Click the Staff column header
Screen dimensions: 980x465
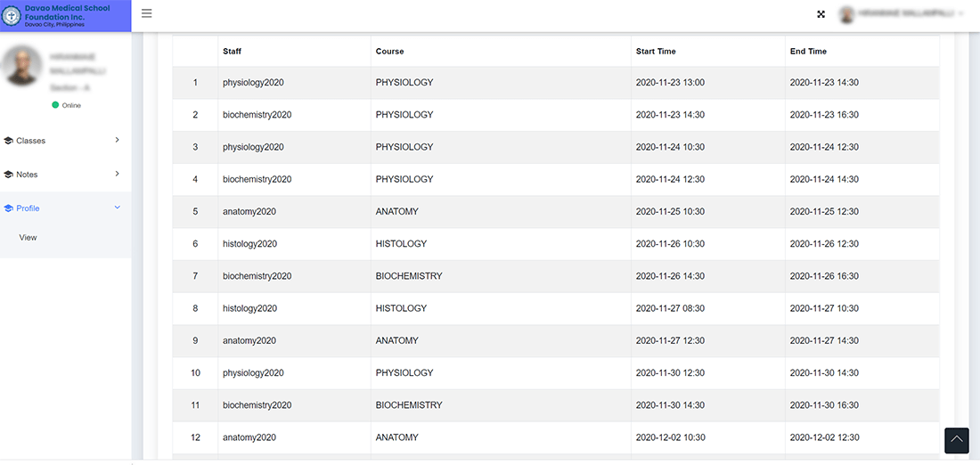232,52
